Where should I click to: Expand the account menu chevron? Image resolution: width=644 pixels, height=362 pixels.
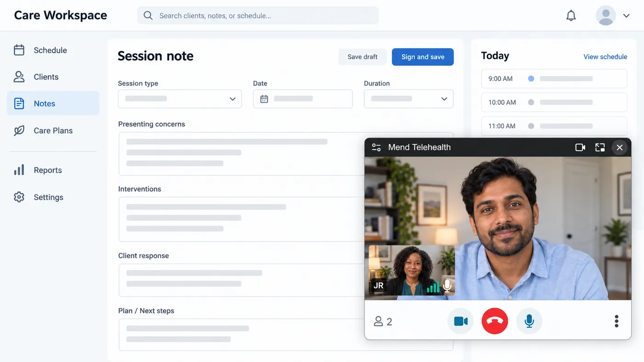click(x=626, y=16)
